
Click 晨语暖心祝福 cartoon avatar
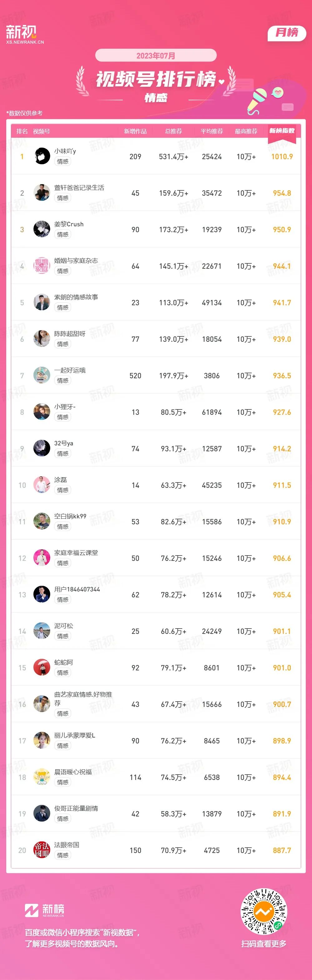(42, 777)
